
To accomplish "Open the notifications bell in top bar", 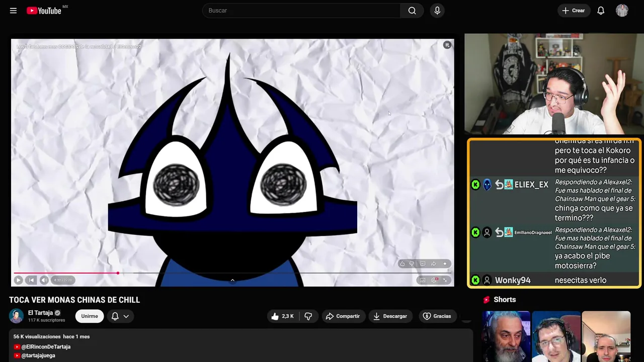I will point(601,11).
